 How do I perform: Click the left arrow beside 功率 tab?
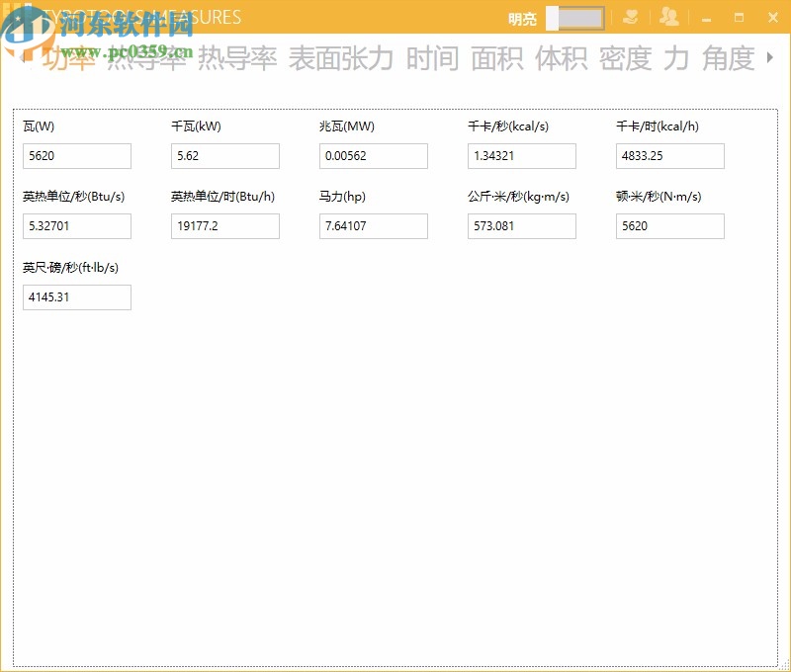tap(20, 59)
